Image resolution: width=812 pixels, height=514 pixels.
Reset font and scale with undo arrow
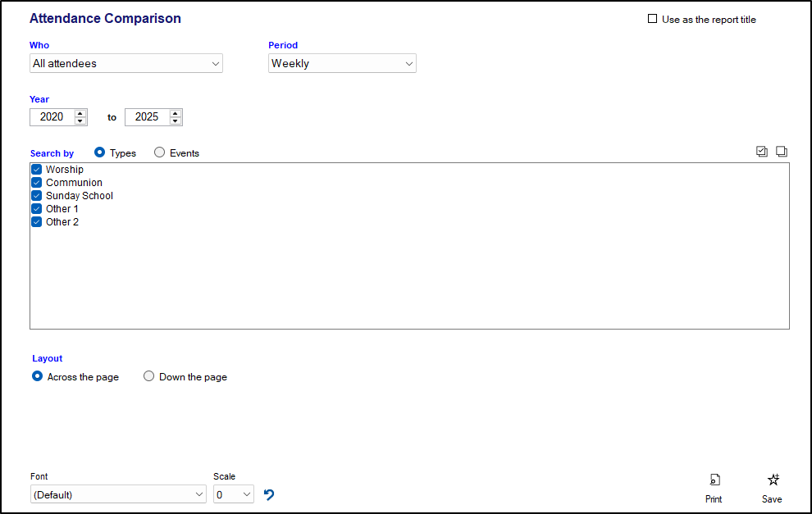pyautogui.click(x=269, y=495)
